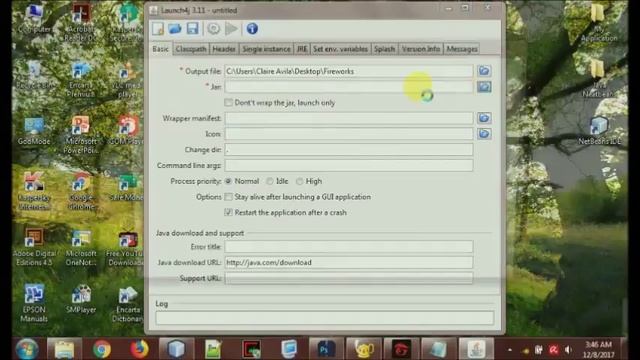Select Normal process priority

click(229, 181)
